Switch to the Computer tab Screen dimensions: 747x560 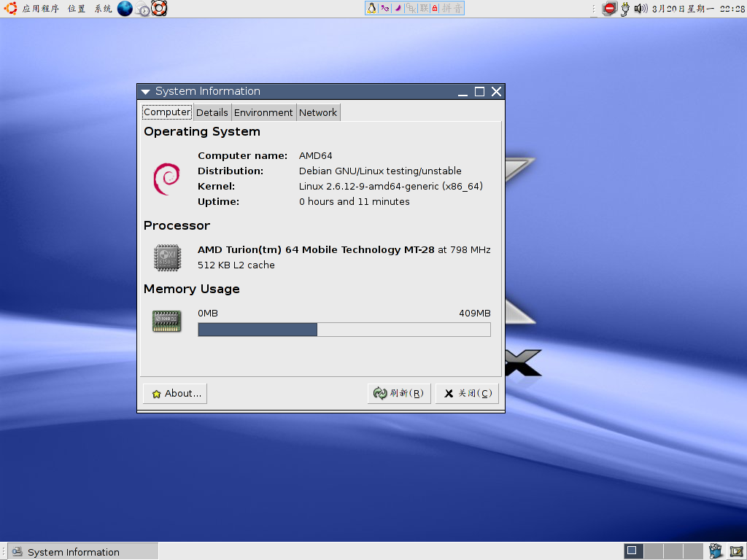pyautogui.click(x=167, y=112)
